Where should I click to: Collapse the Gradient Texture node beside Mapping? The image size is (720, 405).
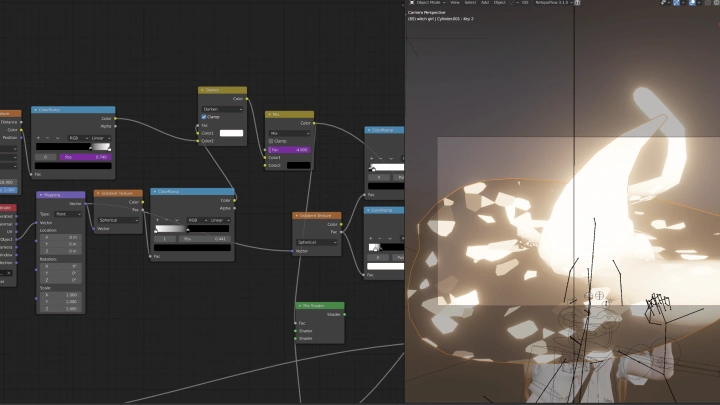pos(98,193)
